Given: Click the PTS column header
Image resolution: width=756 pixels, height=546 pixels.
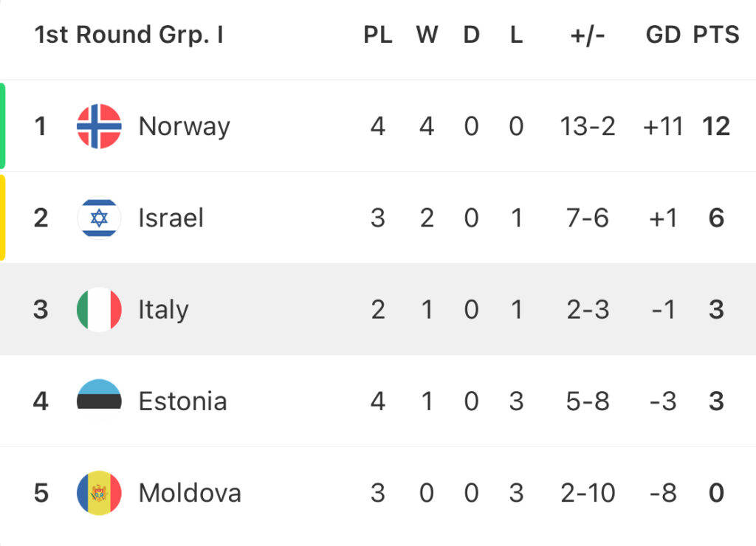Looking at the screenshot, I should point(715,35).
